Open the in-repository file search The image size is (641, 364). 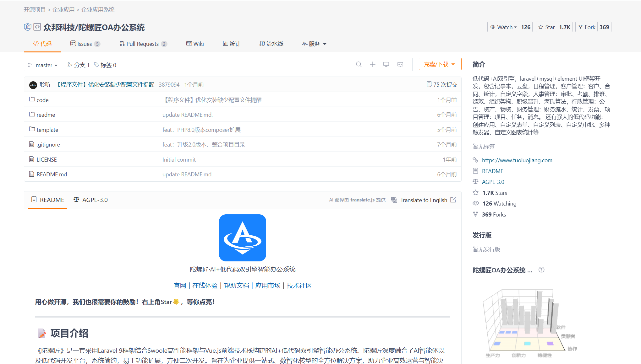[359, 64]
